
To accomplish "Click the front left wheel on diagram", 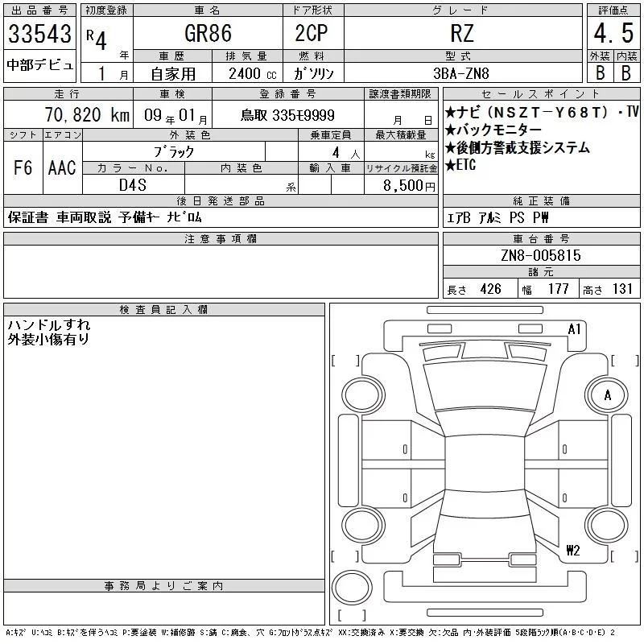I will point(363,395).
